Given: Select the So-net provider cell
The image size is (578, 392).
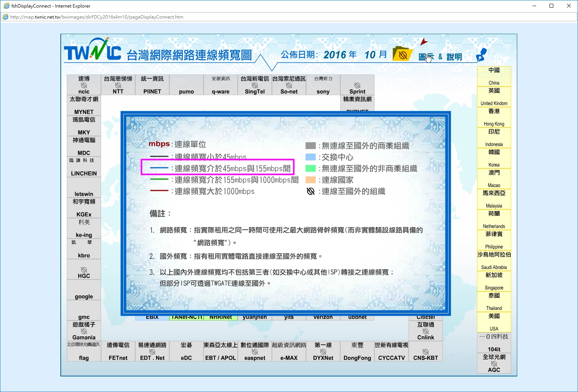Looking at the screenshot, I should click(289, 85).
